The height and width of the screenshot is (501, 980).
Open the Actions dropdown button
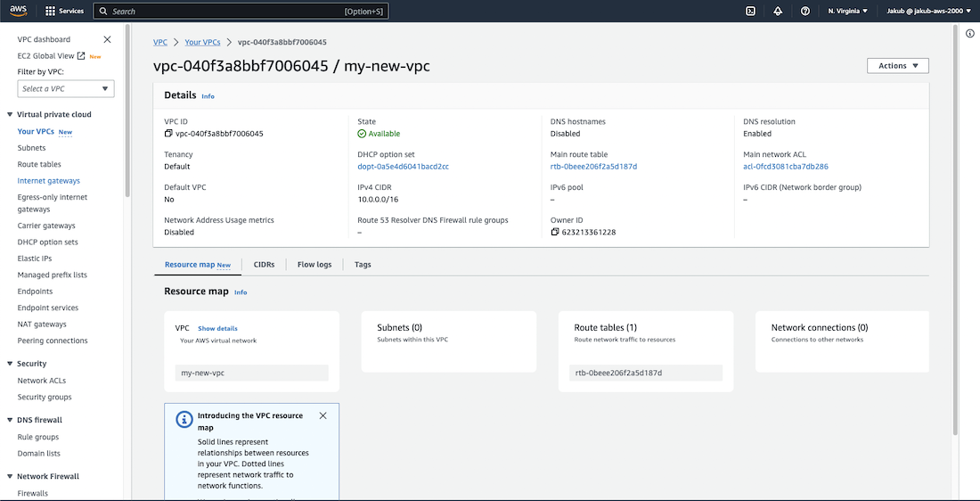tap(897, 66)
